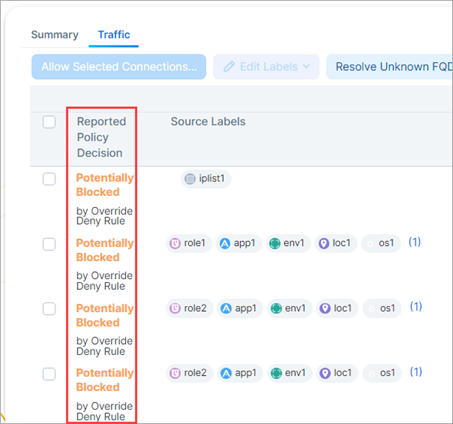
Task: Tick checkbox of the last role2 row
Action: tap(49, 374)
